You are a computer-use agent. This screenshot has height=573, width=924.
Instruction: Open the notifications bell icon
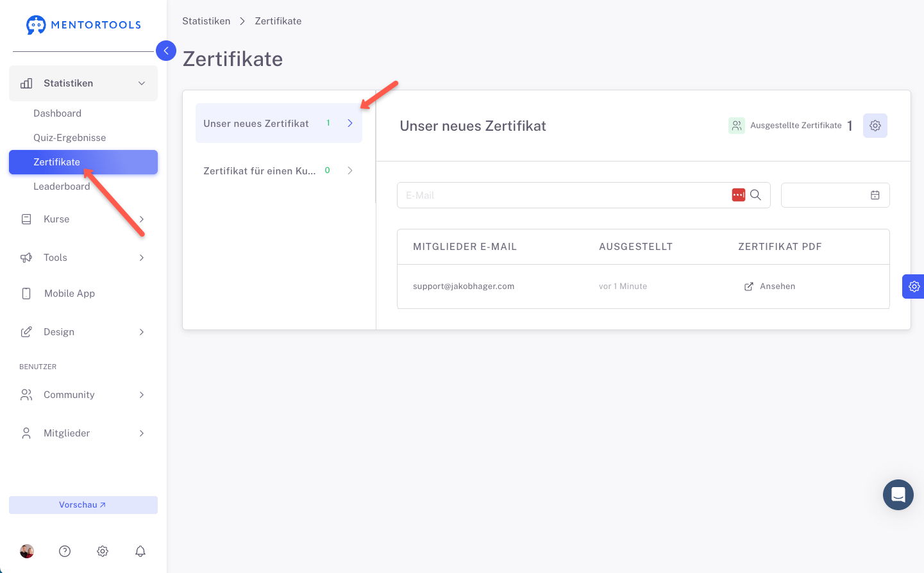pos(140,551)
